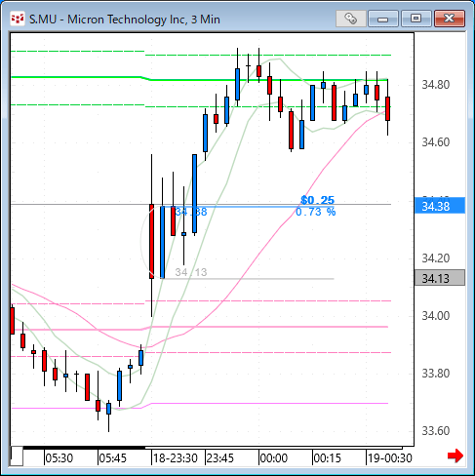Image resolution: width=475 pixels, height=476 pixels.
Task: Click the 33.60 price axis label
Action: [x=436, y=431]
